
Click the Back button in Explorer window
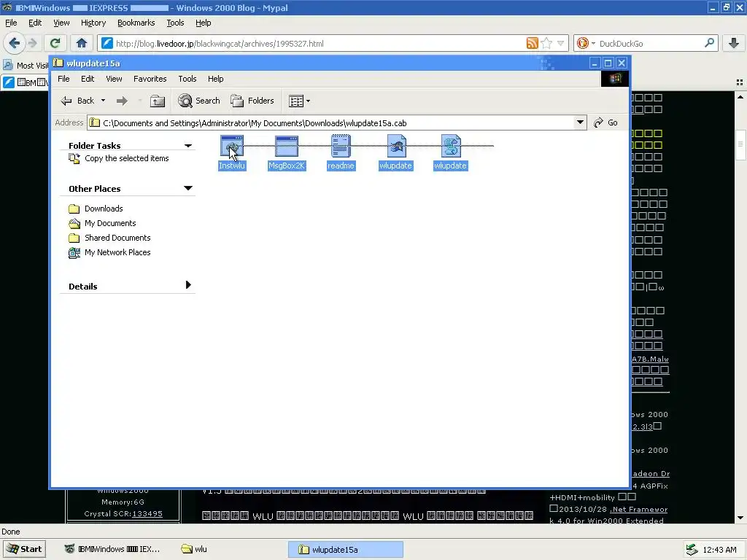[x=77, y=101]
